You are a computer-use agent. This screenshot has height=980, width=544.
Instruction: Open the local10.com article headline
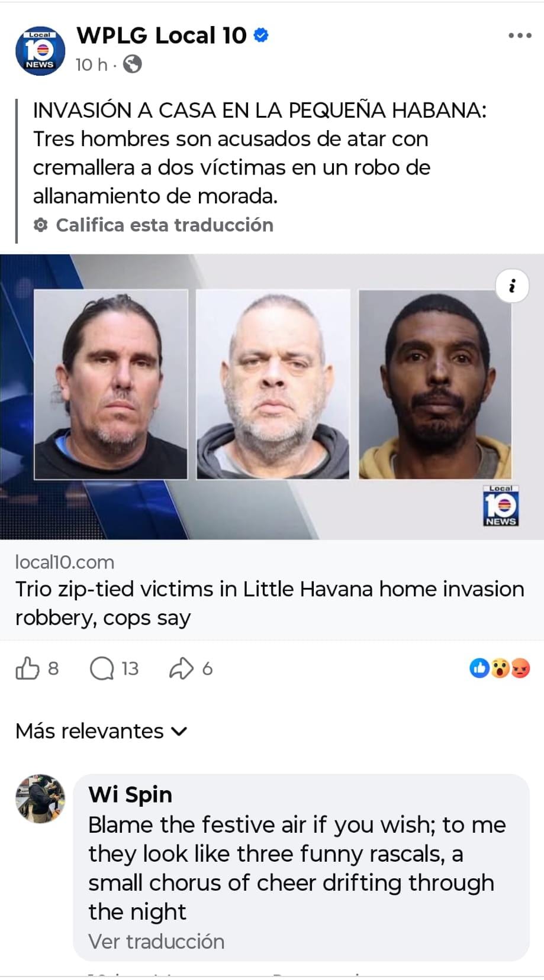pos(269,603)
